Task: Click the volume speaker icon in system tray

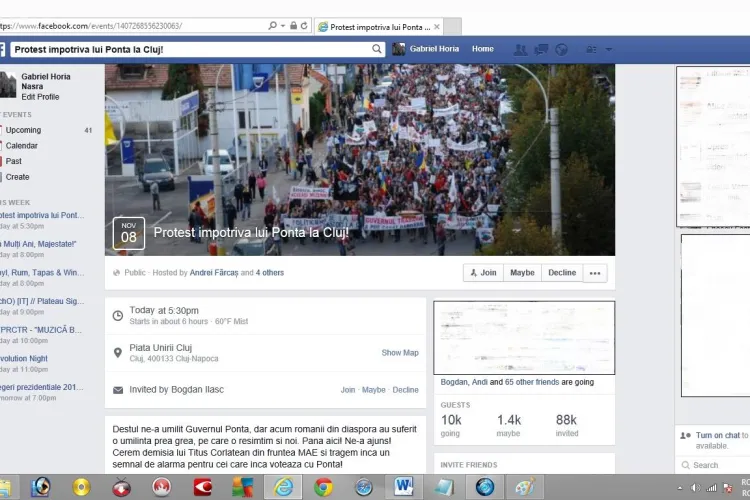Action: click(x=695, y=488)
